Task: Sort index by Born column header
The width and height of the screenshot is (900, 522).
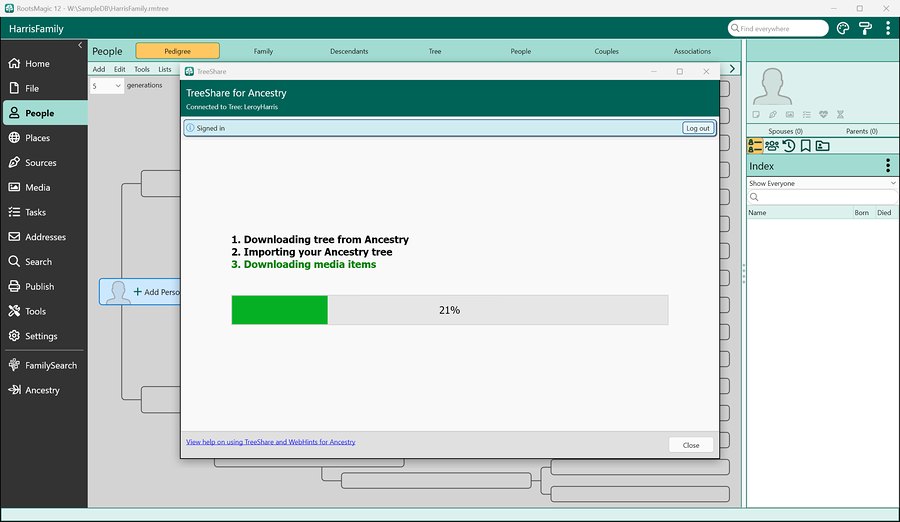Action: click(x=862, y=212)
